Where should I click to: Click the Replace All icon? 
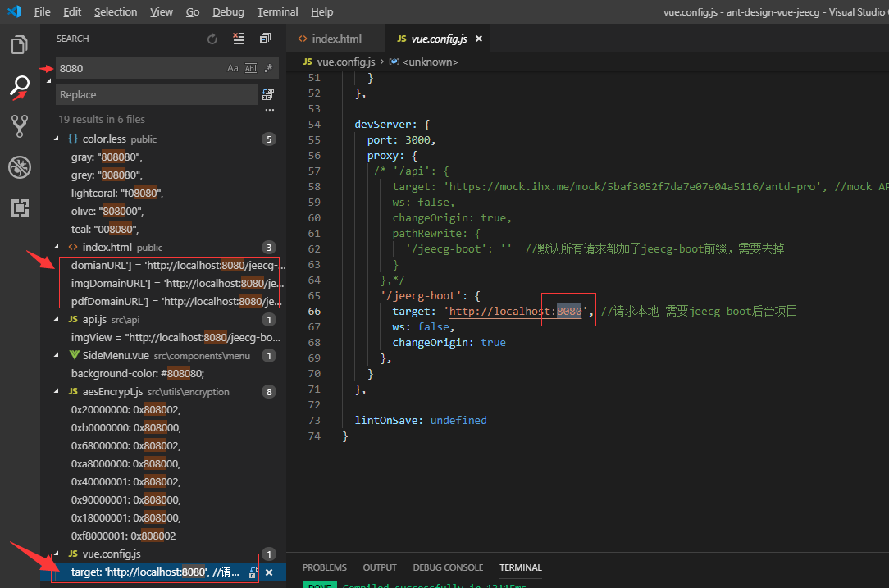point(268,95)
